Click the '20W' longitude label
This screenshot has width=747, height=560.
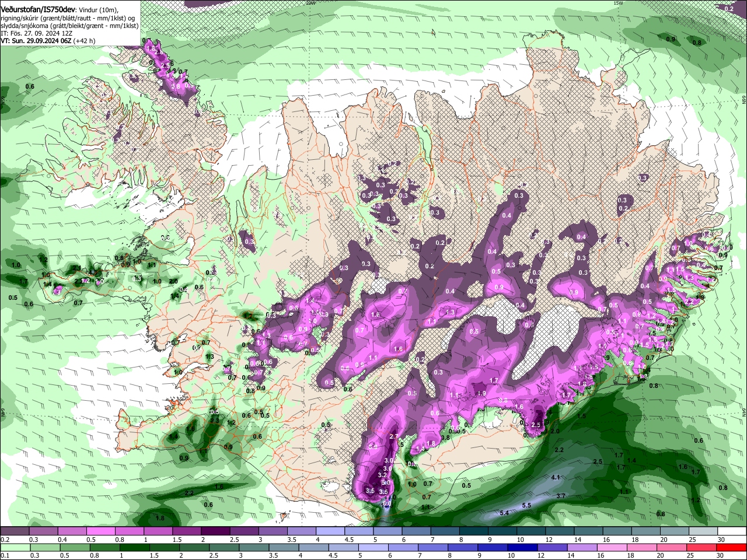pyautogui.click(x=310, y=3)
